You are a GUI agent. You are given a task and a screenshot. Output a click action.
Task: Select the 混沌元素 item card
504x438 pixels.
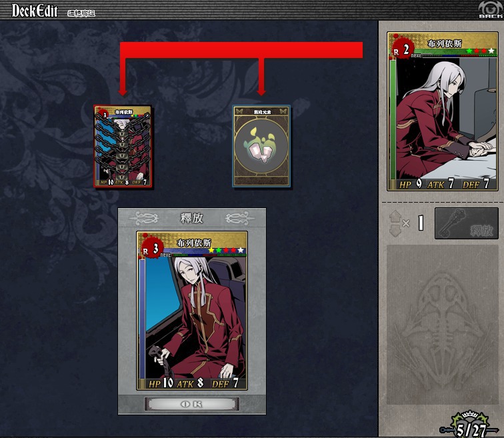point(261,146)
